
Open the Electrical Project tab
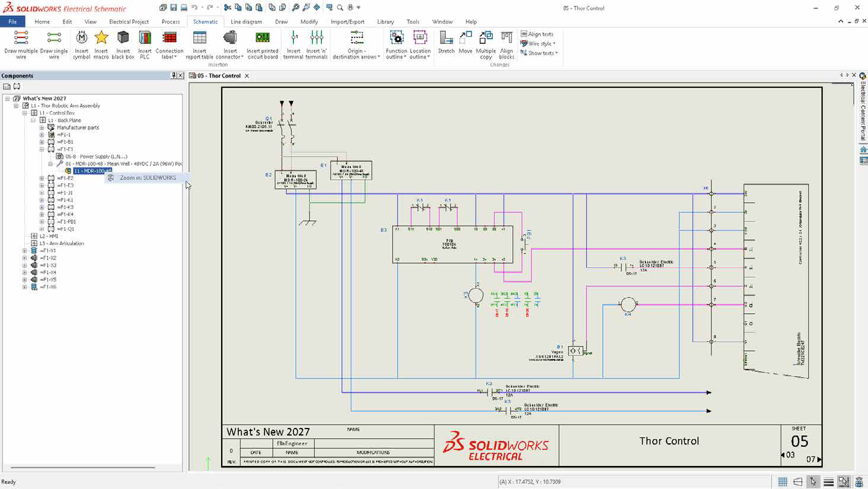click(x=129, y=21)
